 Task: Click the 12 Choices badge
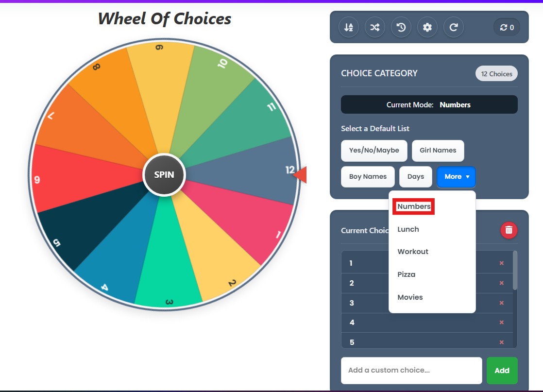coord(496,74)
